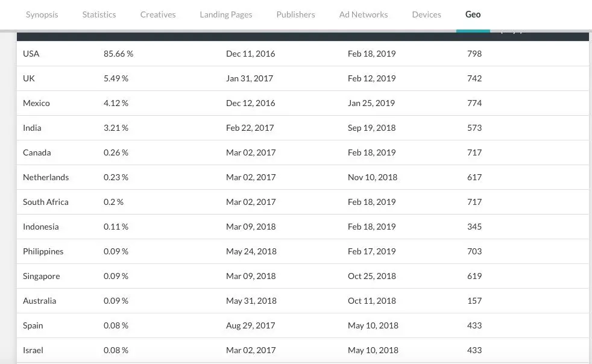Select the Canada row name

click(x=37, y=152)
